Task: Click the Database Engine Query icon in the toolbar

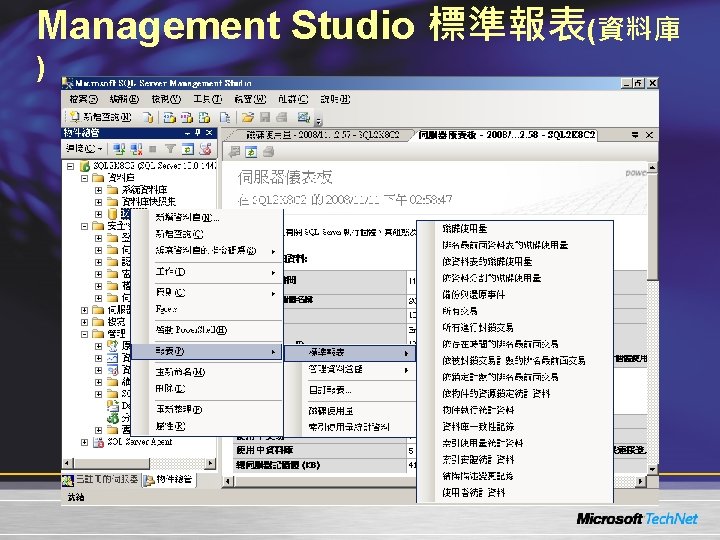Action: tap(148, 118)
